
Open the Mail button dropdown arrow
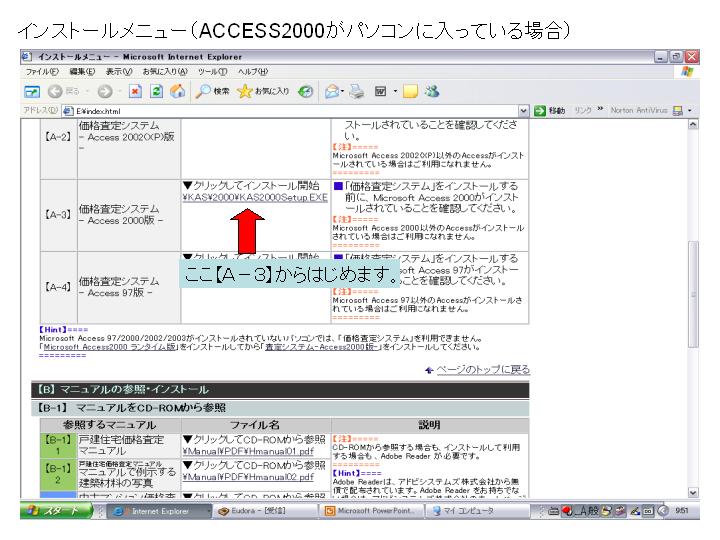pos(342,91)
